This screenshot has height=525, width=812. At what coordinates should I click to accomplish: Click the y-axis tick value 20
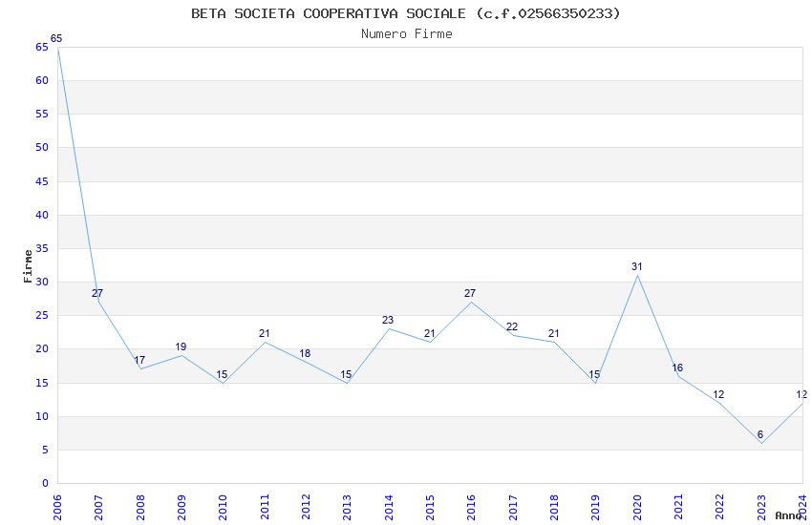(x=42, y=349)
